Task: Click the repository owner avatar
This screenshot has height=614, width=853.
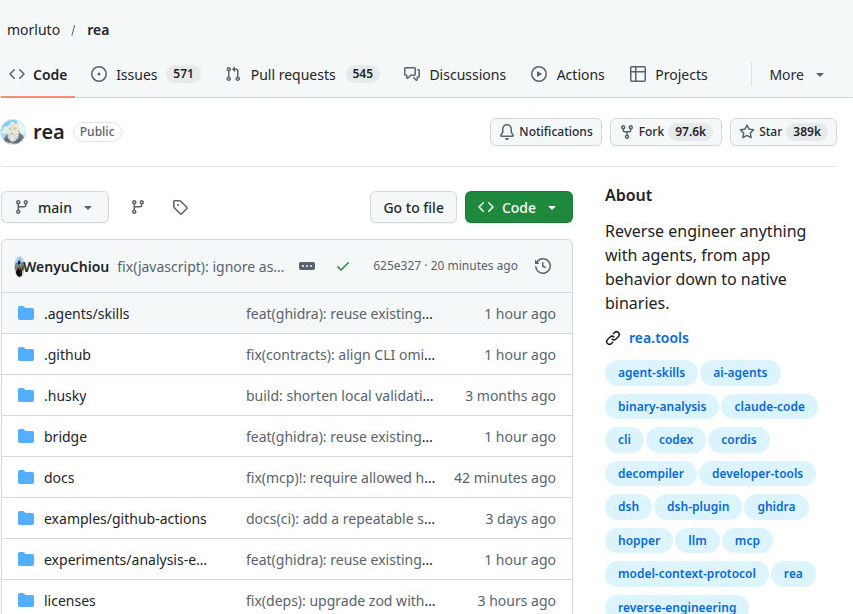Action: coord(13,132)
